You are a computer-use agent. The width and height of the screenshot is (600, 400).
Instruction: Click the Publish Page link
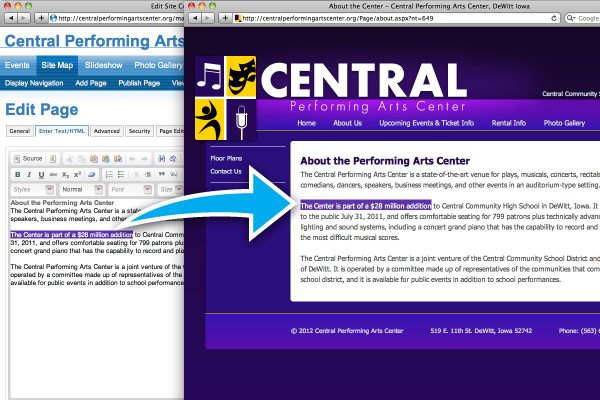coord(139,83)
